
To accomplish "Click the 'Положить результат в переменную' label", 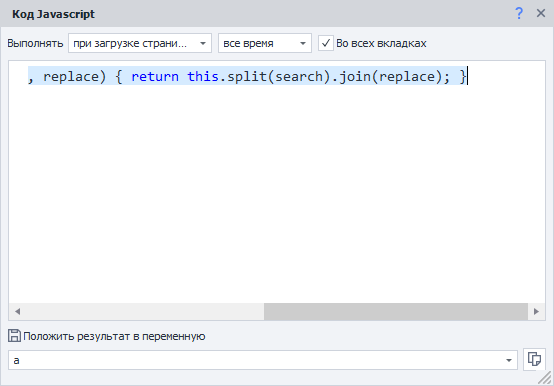I will click(114, 336).
